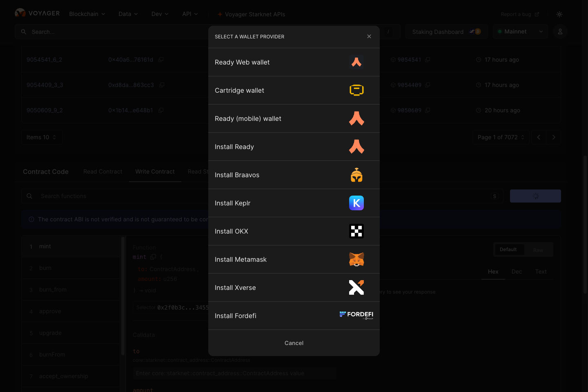This screenshot has height=392, width=588.
Task: Select the Cartridge wallet controller icon
Action: (356, 90)
